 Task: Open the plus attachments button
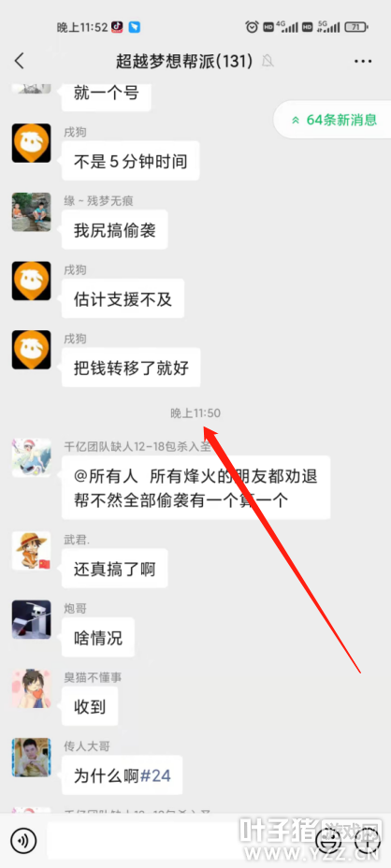(x=368, y=842)
